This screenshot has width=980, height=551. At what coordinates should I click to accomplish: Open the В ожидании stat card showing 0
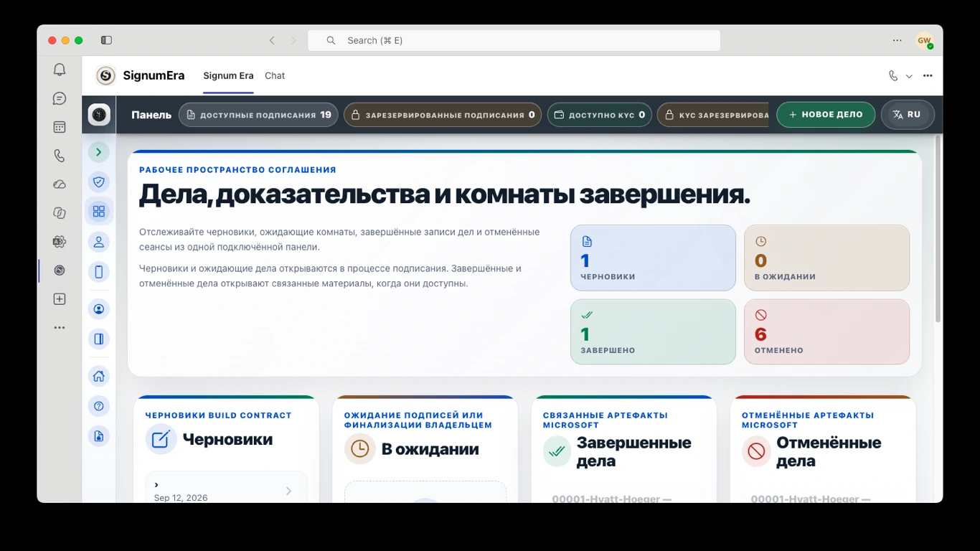[826, 258]
